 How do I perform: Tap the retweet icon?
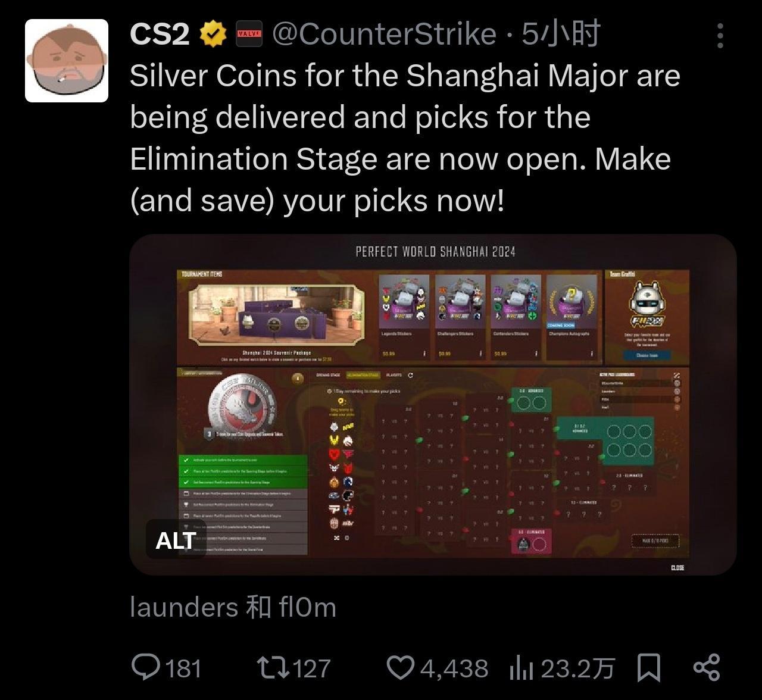click(x=273, y=667)
